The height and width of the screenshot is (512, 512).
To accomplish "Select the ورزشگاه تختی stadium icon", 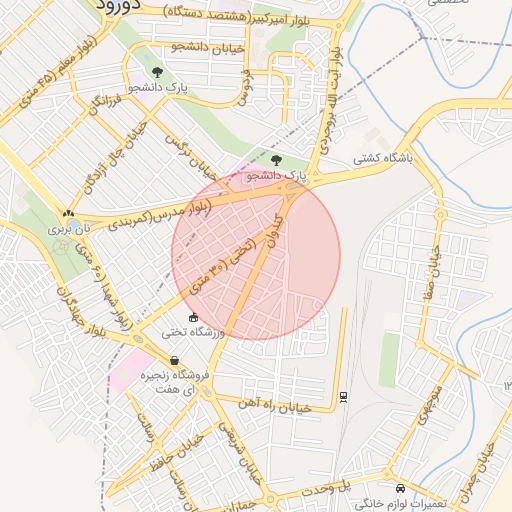I will 193,318.
